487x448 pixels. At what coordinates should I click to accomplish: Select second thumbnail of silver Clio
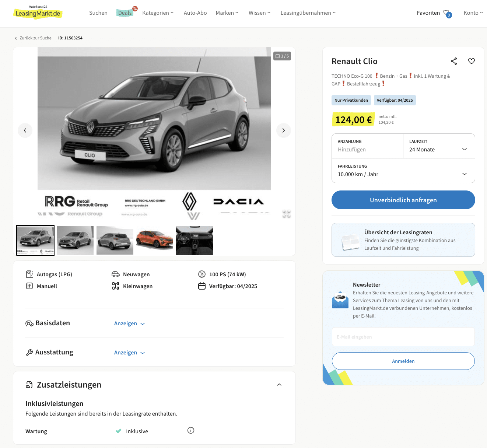tap(75, 240)
